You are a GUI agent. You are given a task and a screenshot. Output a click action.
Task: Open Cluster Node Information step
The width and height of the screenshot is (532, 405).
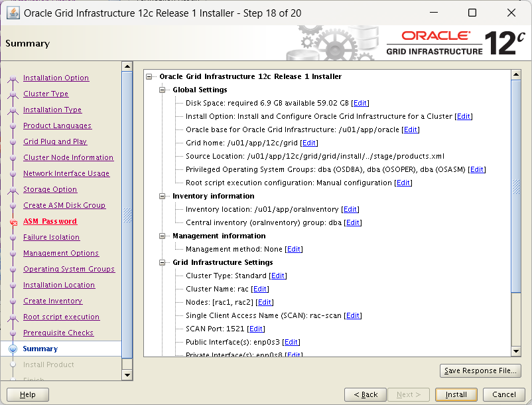(68, 157)
